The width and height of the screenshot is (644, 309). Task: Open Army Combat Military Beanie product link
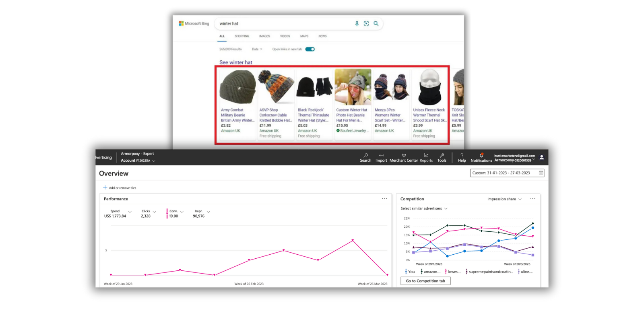(237, 115)
